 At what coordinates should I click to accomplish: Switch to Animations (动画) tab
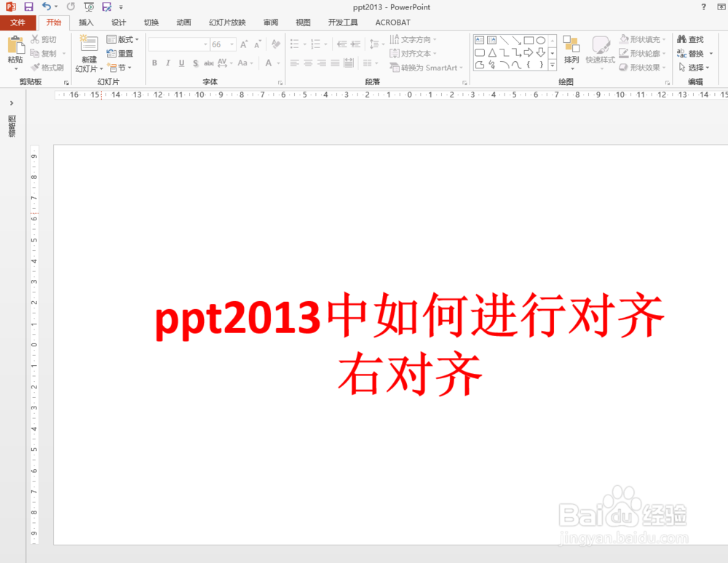click(183, 23)
